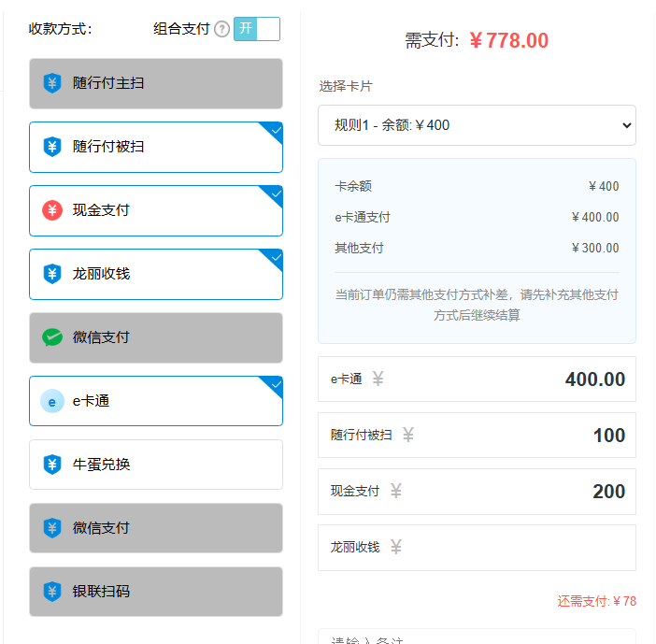Click the shield icon on 龙丽收钱
This screenshot has width=656, height=644.
pyautogui.click(x=52, y=274)
